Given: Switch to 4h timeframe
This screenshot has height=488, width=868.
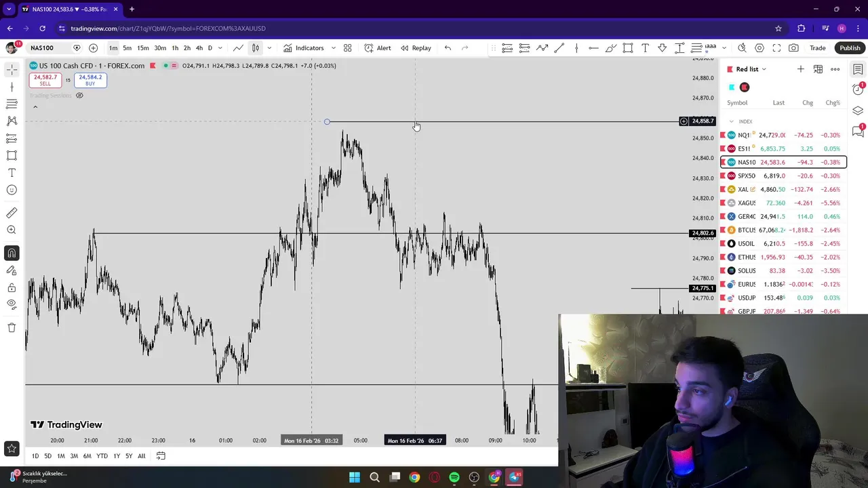Looking at the screenshot, I should (199, 48).
